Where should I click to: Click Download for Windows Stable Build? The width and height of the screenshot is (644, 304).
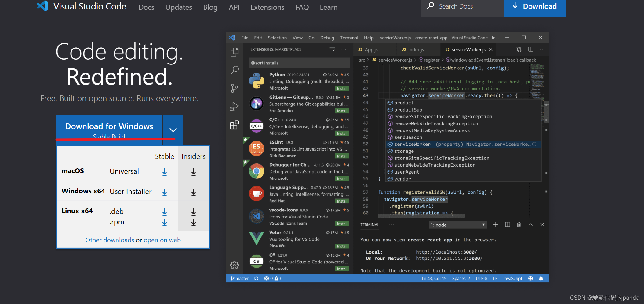pos(109,130)
